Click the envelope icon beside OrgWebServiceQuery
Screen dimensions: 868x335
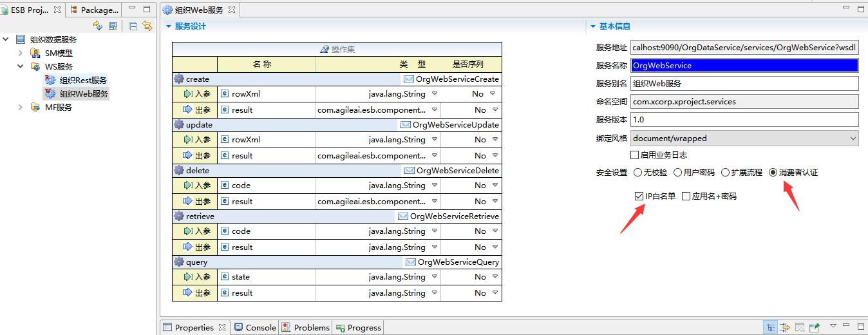pyautogui.click(x=410, y=262)
